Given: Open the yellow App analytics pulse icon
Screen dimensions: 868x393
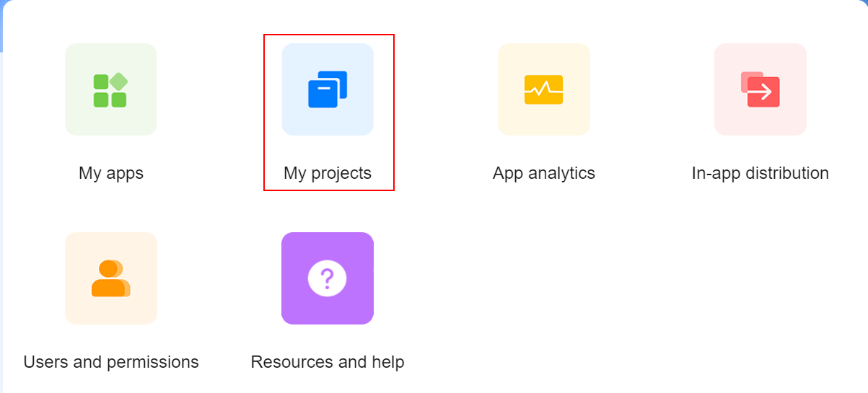Looking at the screenshot, I should (543, 89).
